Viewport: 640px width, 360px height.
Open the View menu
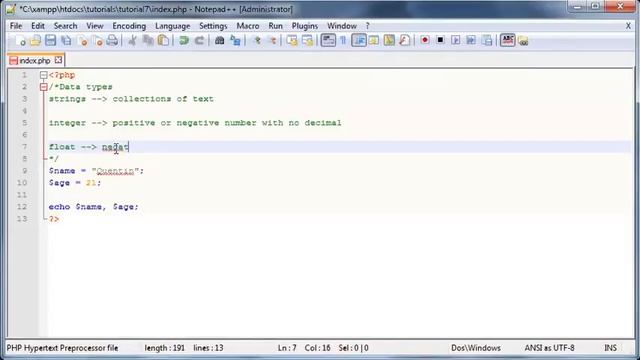point(95,26)
